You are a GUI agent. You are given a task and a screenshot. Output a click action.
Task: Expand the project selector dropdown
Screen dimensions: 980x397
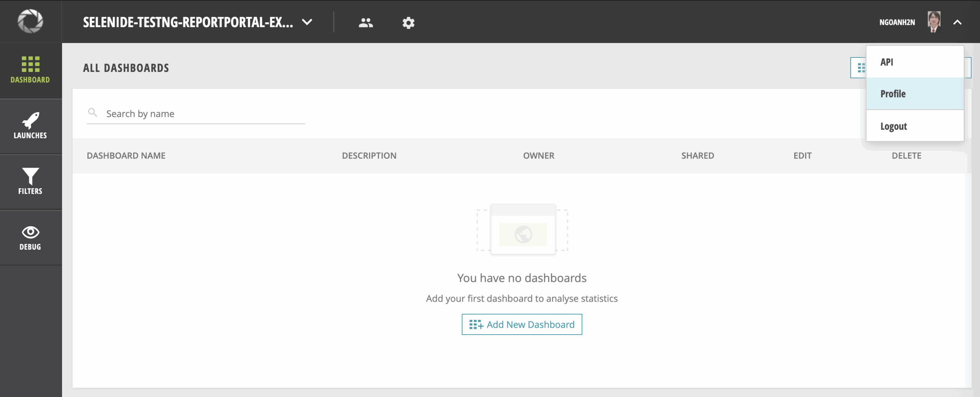(307, 22)
